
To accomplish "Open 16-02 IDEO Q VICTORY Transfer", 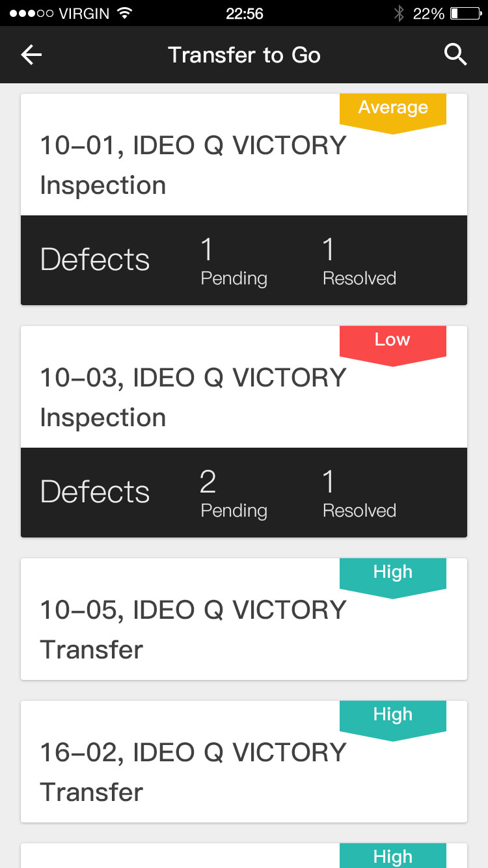I will [x=193, y=772].
